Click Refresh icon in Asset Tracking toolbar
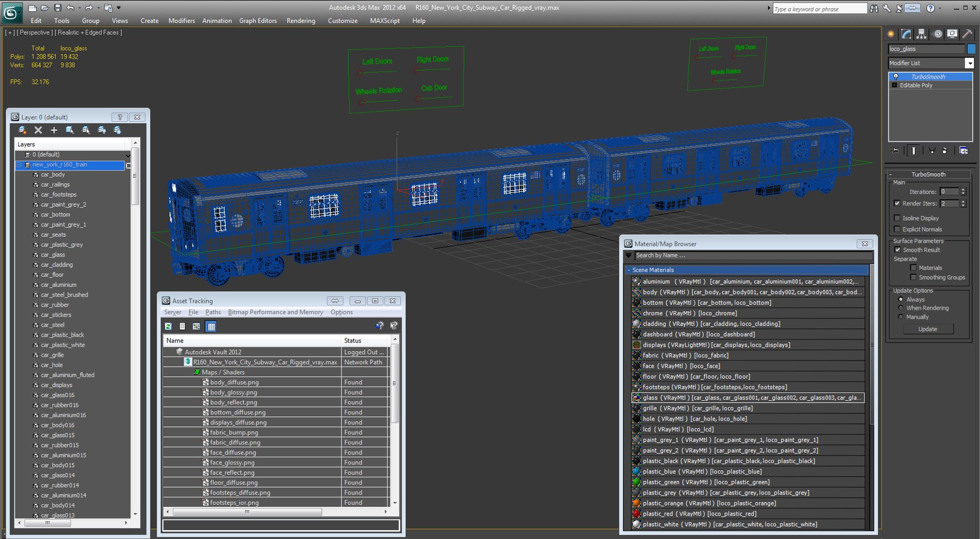 point(168,326)
